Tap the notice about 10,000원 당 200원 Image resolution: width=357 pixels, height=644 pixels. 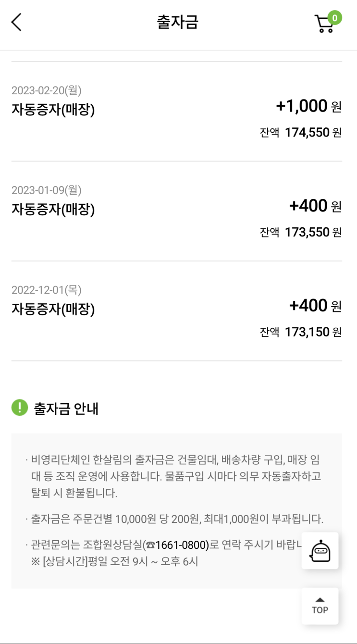point(177,520)
